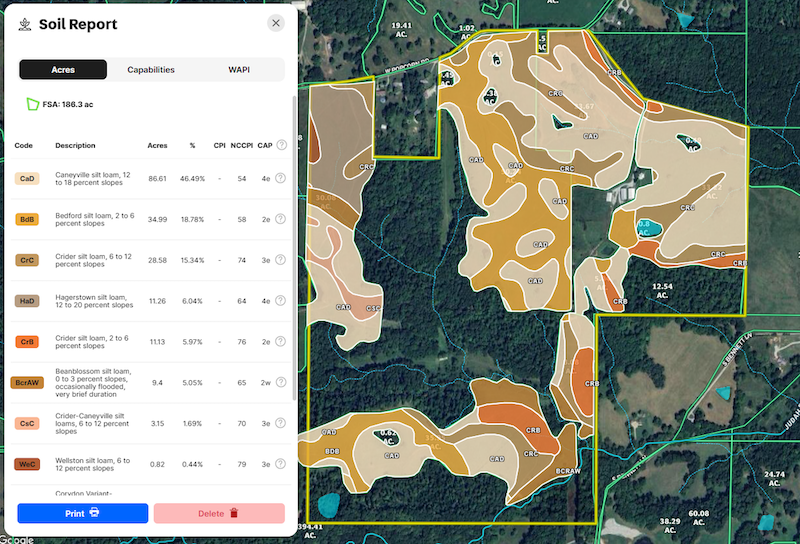Click the orange BdB soil code swatch

pyautogui.click(x=27, y=219)
